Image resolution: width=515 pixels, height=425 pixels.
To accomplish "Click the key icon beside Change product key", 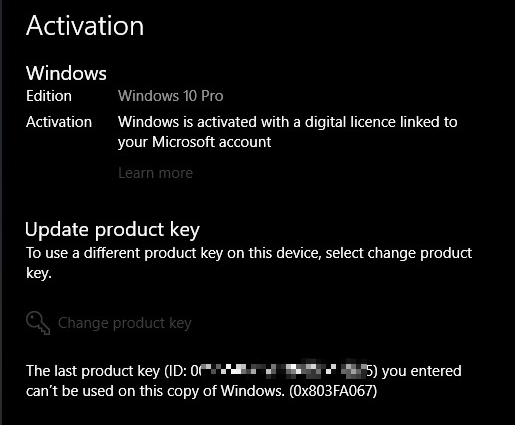I will click(38, 323).
